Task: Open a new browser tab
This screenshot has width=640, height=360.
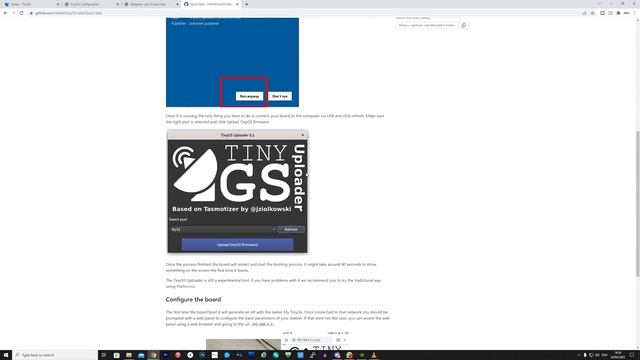Action: [x=247, y=4]
